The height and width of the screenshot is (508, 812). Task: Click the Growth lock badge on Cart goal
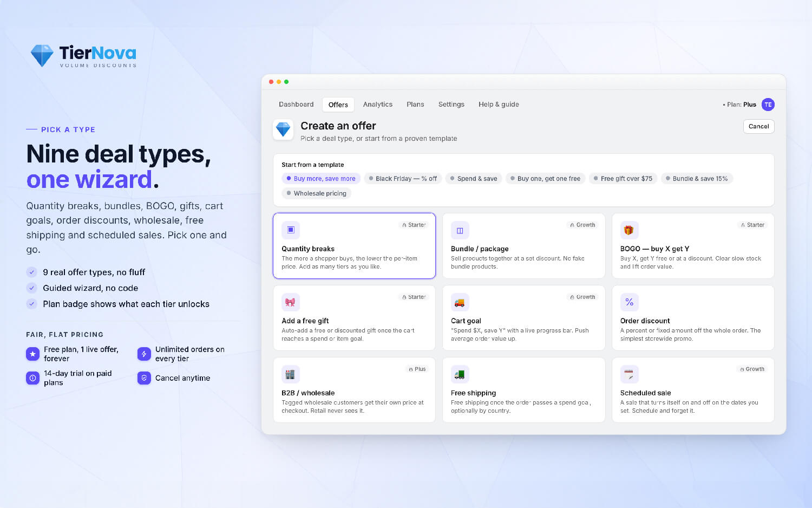(x=582, y=297)
